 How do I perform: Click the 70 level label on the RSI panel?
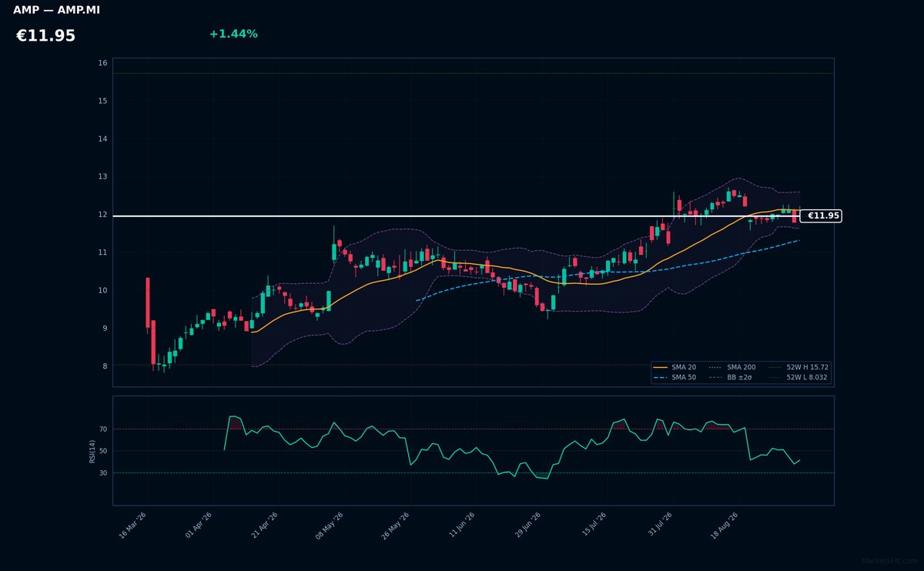(103, 429)
